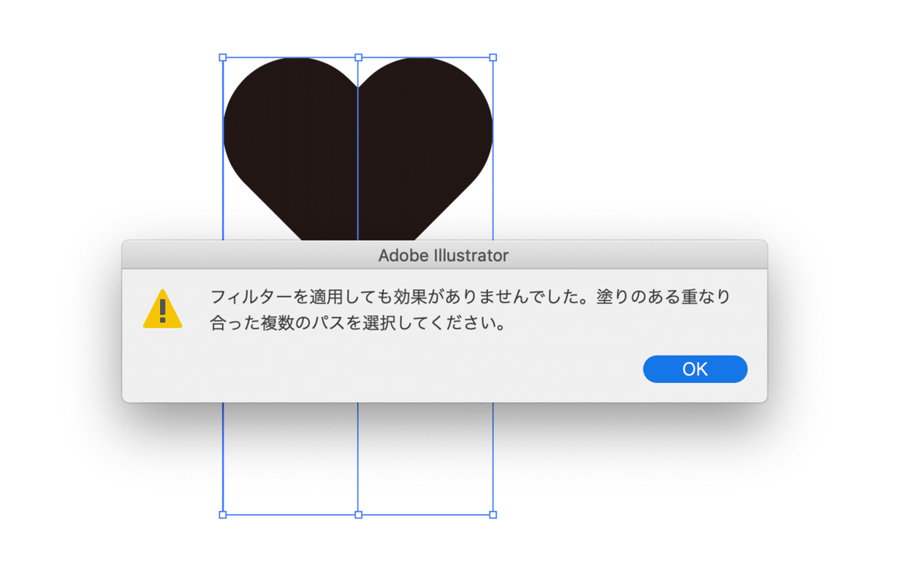Click the top-left selection handle of the heart
The height and width of the screenshot is (588, 915).
(223, 57)
